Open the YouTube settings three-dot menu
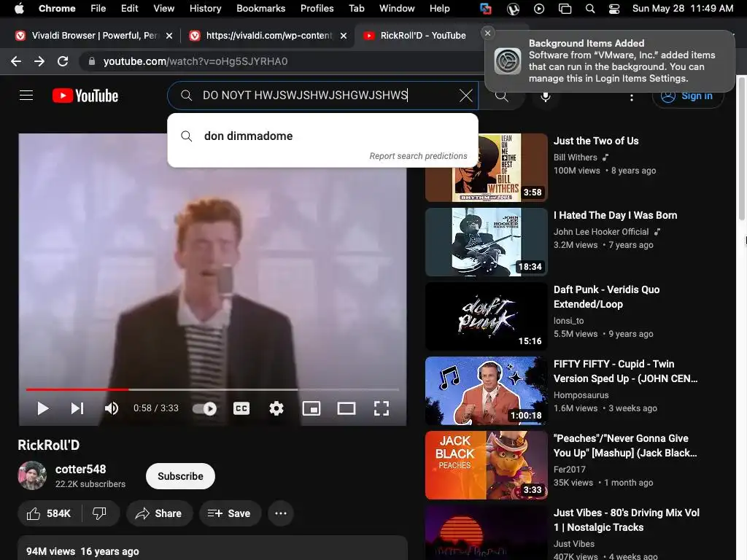 pyautogui.click(x=632, y=97)
